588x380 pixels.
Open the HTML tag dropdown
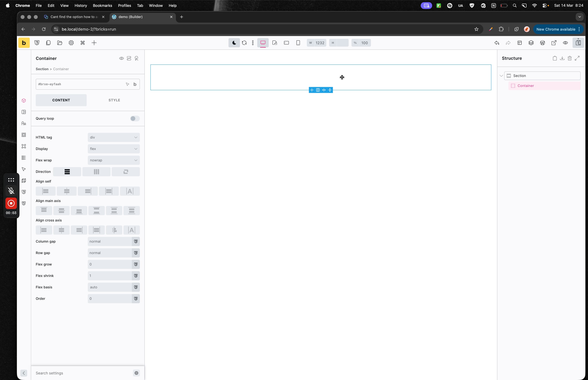click(x=114, y=137)
